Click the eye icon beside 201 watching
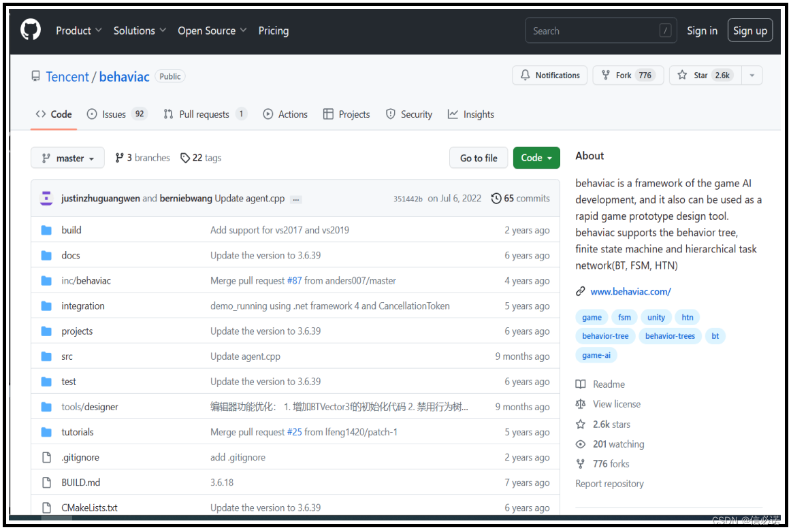This screenshot has height=532, width=791. (x=581, y=444)
